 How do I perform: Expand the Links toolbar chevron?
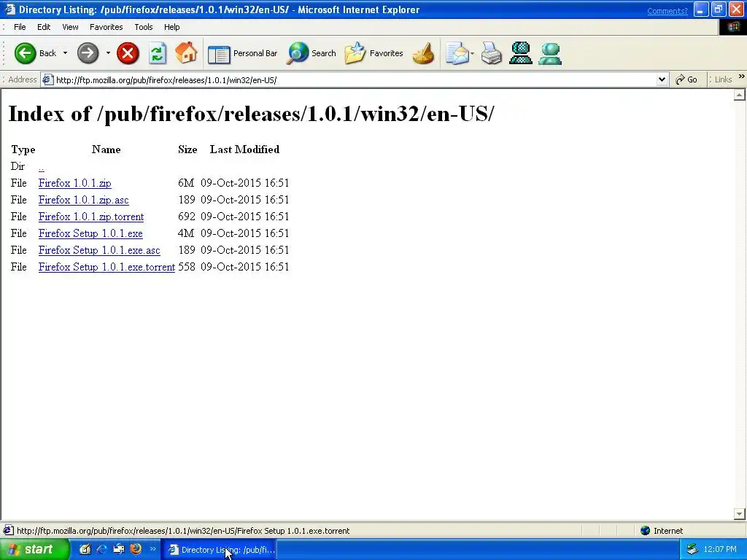click(x=741, y=76)
